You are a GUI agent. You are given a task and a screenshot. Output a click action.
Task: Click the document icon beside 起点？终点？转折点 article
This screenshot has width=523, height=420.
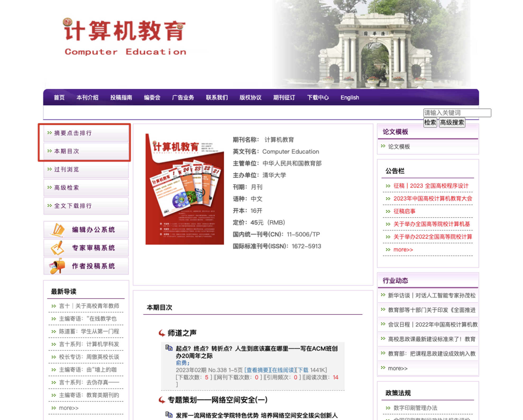(169, 348)
